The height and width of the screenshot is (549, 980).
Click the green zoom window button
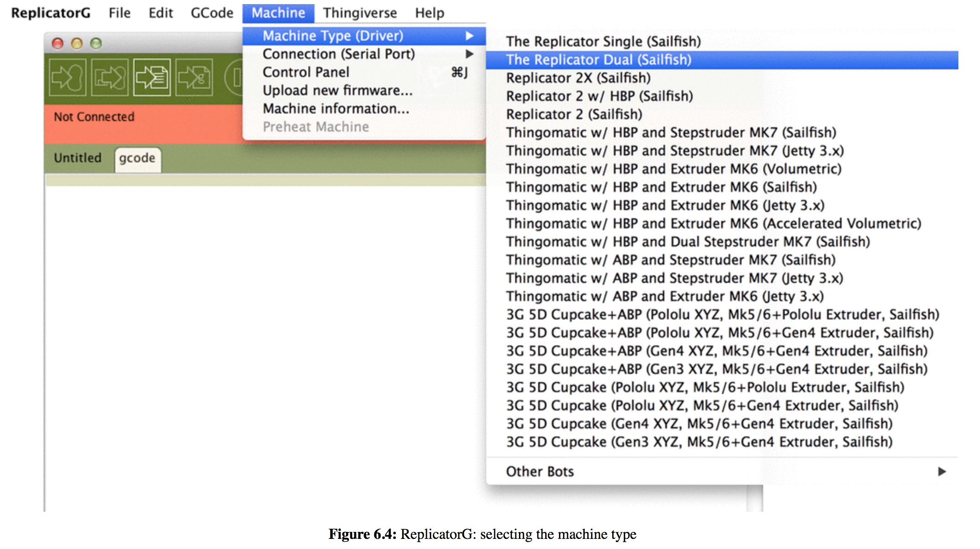point(96,43)
